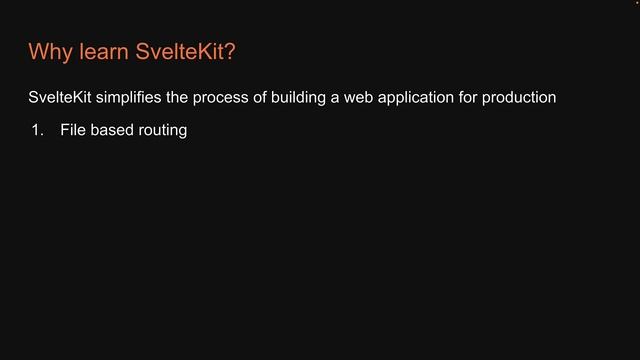Click the question mark in the title
This screenshot has height=360, width=640.
tap(231, 51)
